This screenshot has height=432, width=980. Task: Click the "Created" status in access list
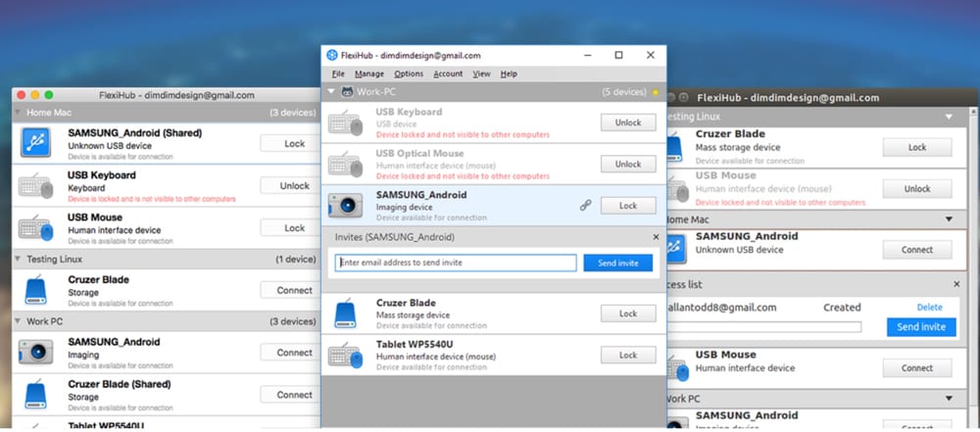click(842, 308)
